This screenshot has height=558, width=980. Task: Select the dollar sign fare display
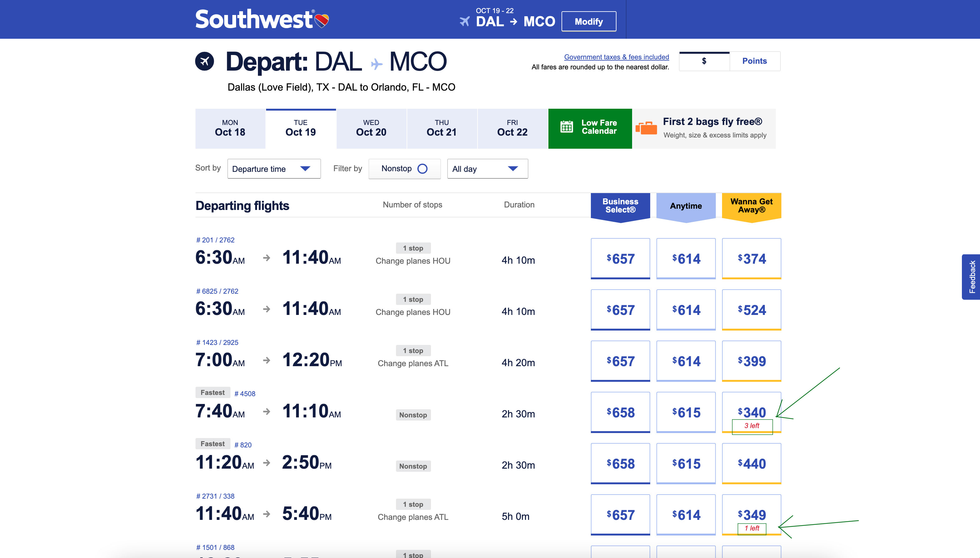(x=704, y=61)
